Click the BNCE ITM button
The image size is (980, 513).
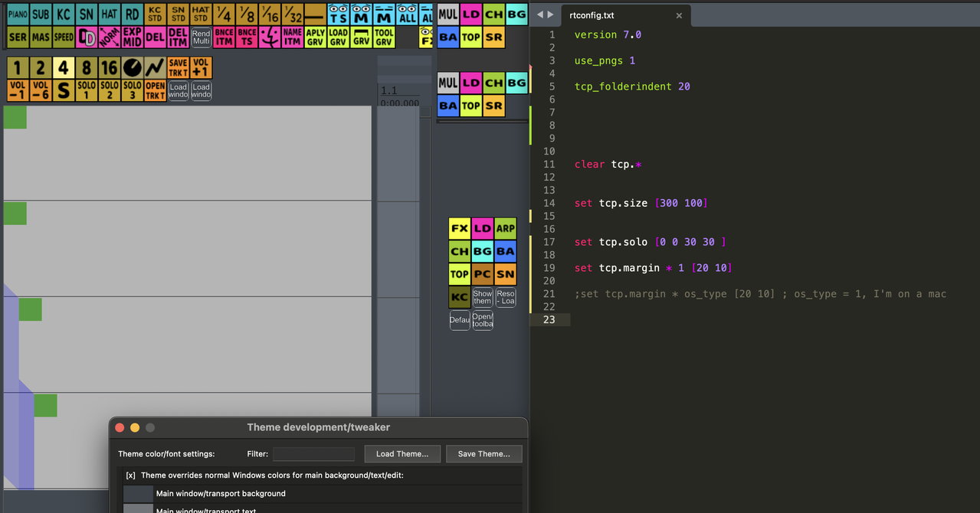(x=224, y=37)
